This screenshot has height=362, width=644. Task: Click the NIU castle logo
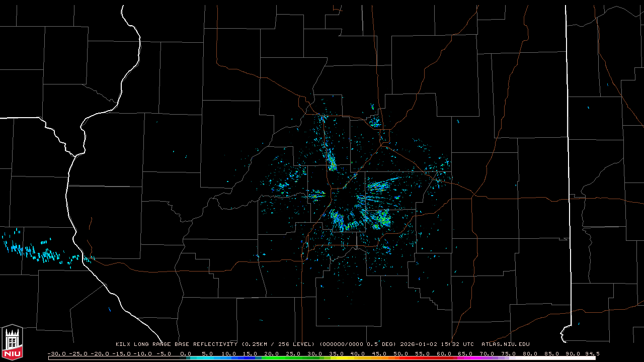tap(12, 342)
